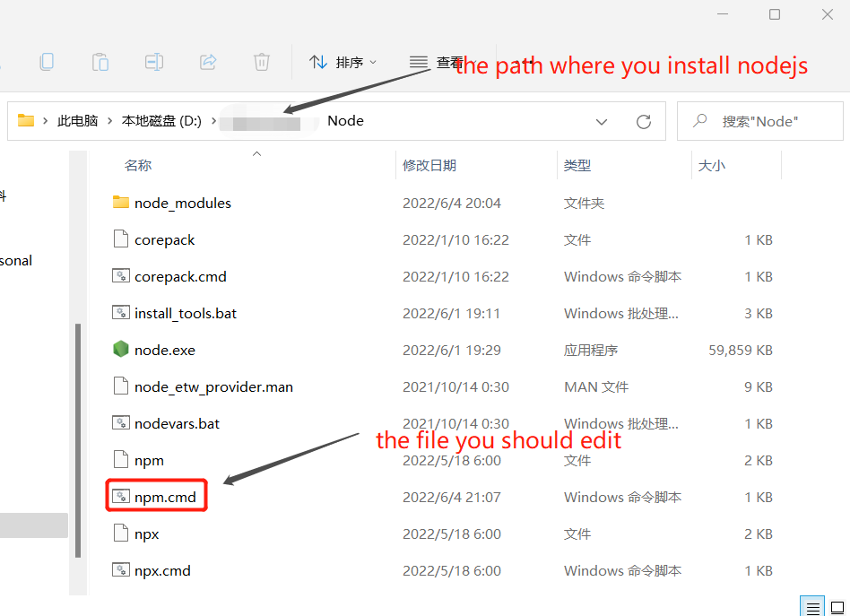This screenshot has height=616, width=850.
Task: Click the date 2022/6/4 21:07
Action: click(452, 498)
